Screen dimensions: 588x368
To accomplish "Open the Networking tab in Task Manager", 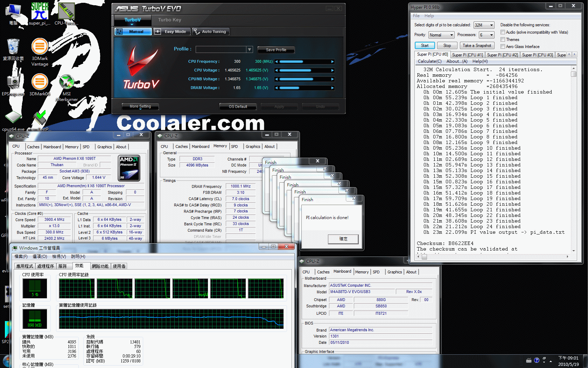I will [100, 266].
